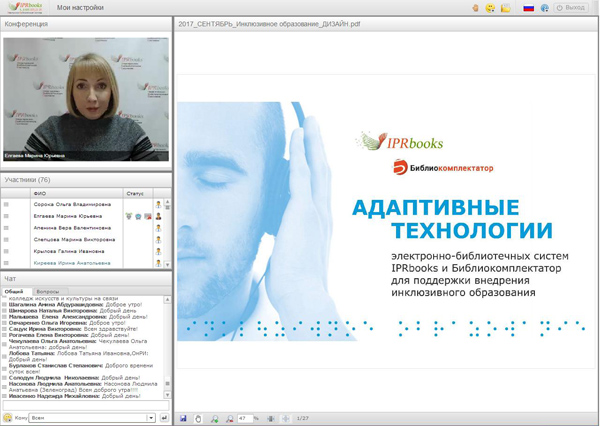Sort by the ФИО column header
Viewport: 600px width, 426px height.
point(77,193)
